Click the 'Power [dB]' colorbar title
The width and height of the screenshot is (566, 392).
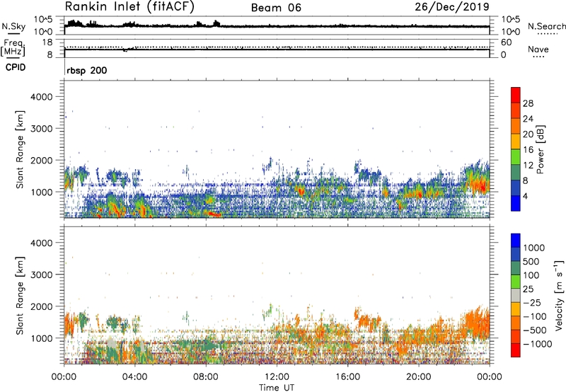540,150
